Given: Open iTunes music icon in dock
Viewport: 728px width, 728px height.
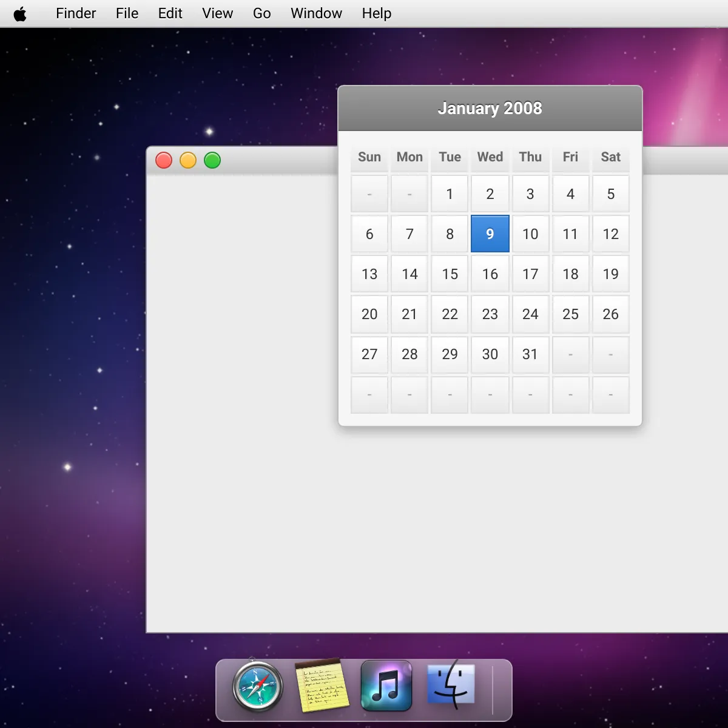Looking at the screenshot, I should click(x=386, y=686).
